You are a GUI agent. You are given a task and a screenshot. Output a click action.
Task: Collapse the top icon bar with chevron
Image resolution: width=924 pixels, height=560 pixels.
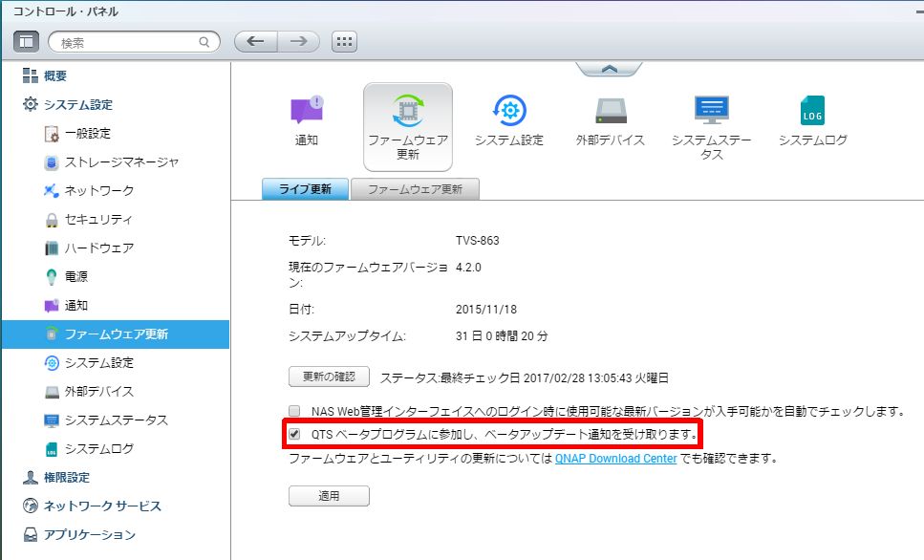click(x=610, y=69)
